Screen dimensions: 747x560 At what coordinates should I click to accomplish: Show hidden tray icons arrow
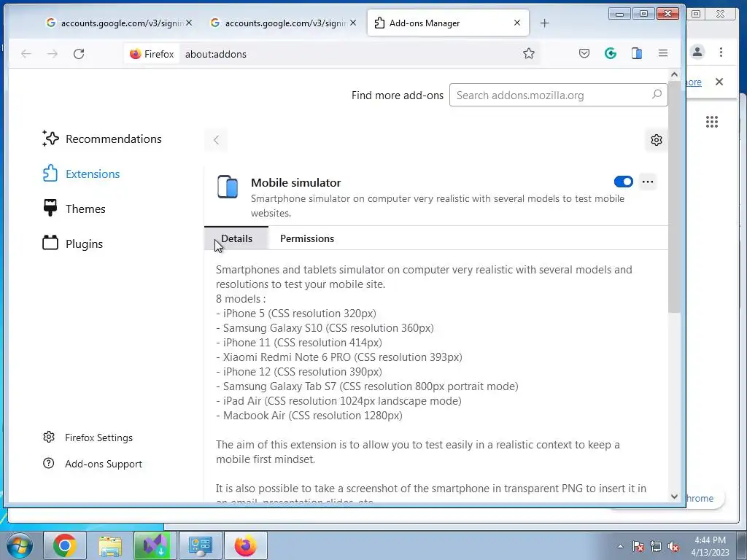(620, 546)
